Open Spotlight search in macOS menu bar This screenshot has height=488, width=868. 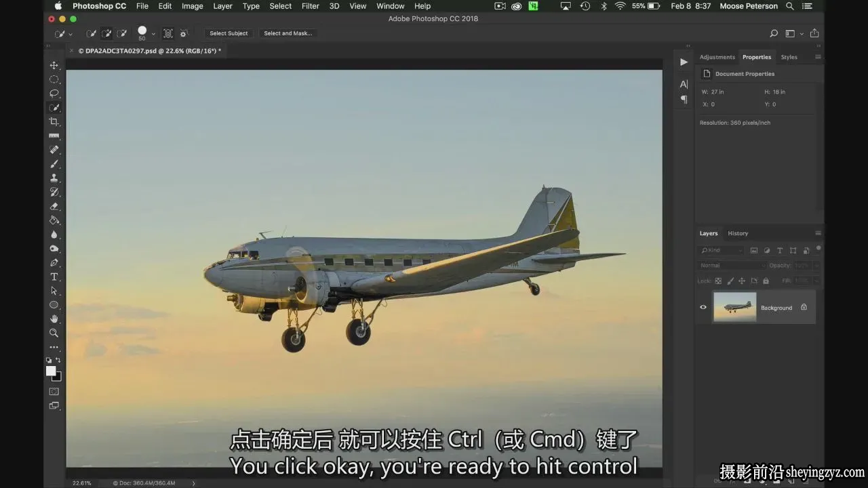tap(790, 6)
